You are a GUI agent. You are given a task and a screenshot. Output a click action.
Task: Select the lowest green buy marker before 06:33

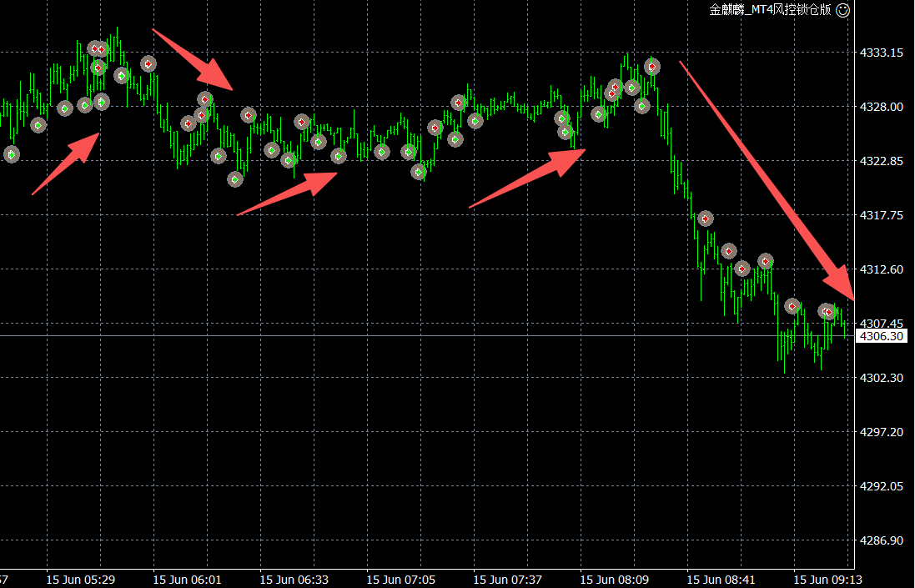[234, 179]
